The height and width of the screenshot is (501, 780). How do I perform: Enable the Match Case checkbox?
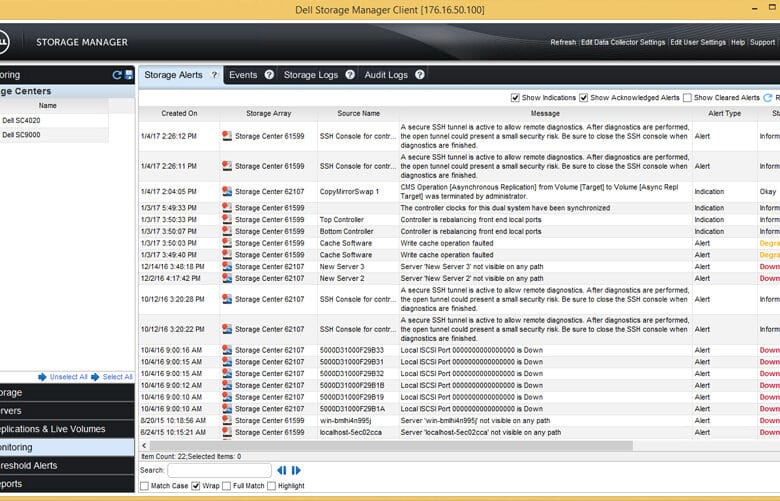(145, 486)
